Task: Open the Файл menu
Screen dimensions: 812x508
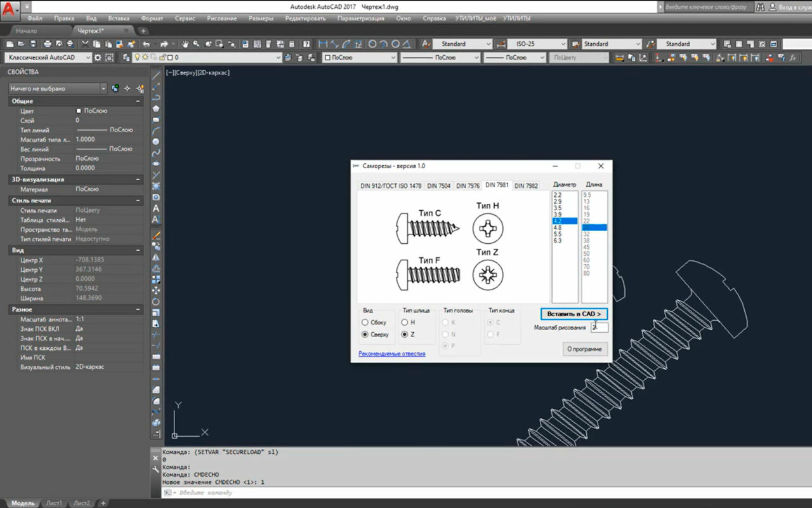Action: (x=35, y=18)
